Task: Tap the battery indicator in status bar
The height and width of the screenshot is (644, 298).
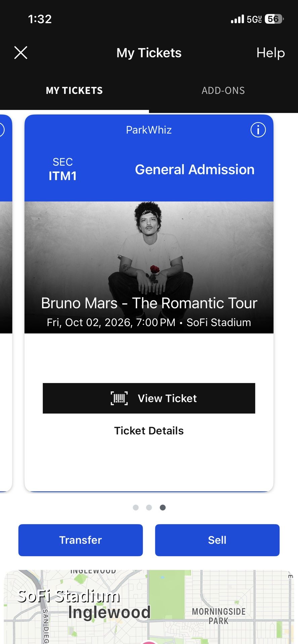Action: pos(274,19)
